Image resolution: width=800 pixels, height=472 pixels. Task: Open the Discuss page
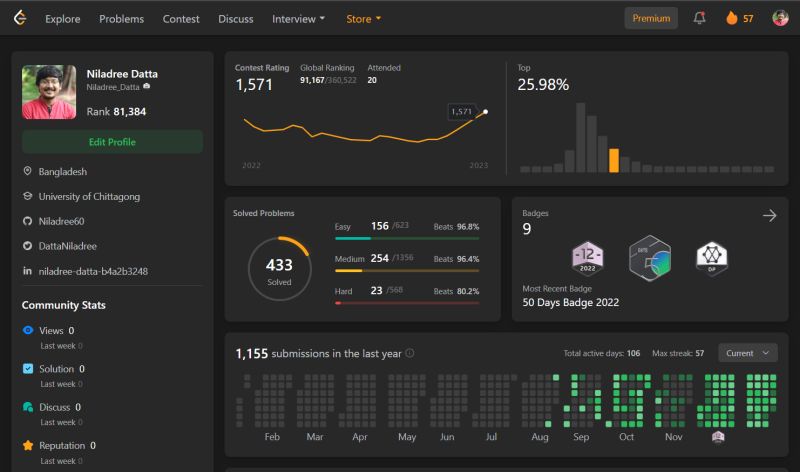point(236,19)
